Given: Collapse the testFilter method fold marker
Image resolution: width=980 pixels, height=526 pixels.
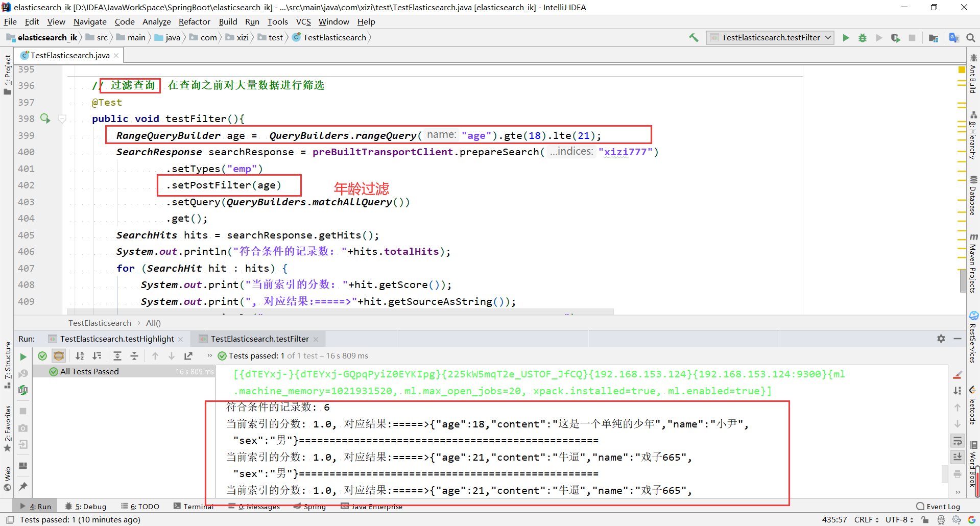Looking at the screenshot, I should point(62,118).
